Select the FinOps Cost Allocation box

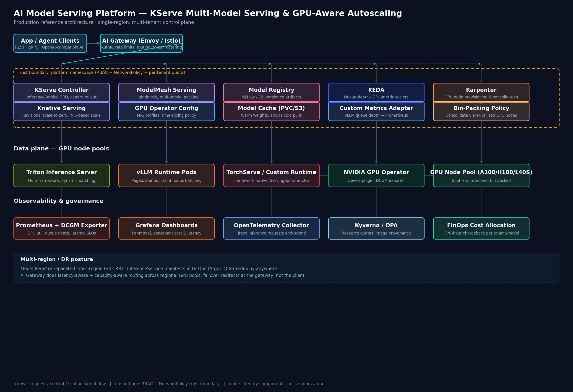pyautogui.click(x=481, y=228)
